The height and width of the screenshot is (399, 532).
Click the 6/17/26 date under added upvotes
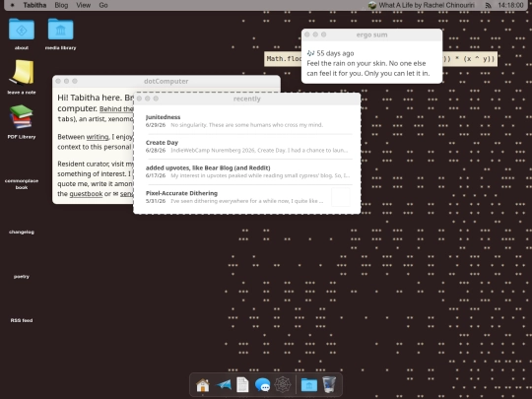click(156, 175)
